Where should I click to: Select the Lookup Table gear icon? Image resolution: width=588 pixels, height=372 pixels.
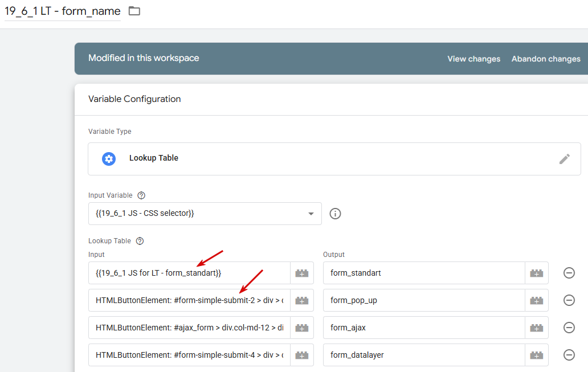point(109,159)
